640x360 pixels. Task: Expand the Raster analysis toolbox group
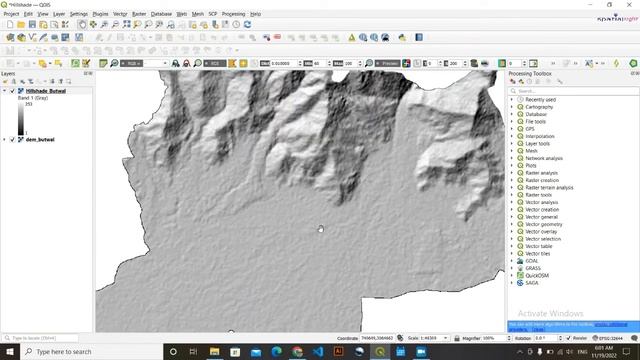pos(512,173)
